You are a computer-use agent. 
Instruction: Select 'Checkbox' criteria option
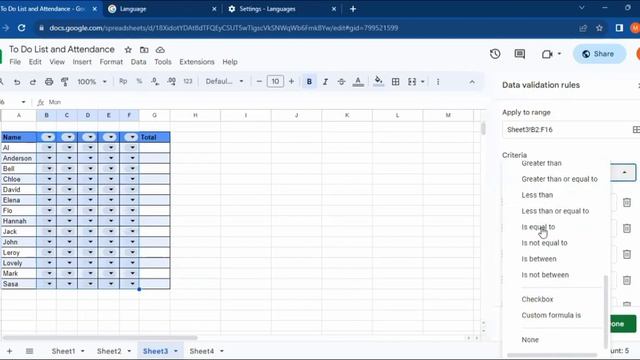click(x=537, y=299)
